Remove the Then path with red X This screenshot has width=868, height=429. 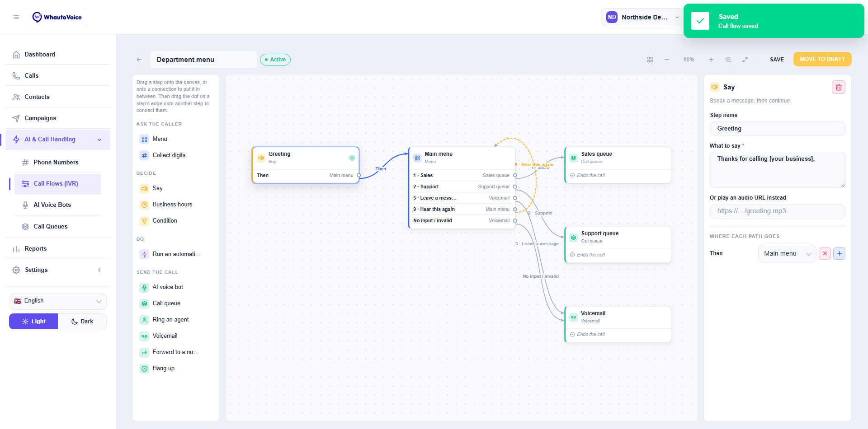tap(825, 253)
